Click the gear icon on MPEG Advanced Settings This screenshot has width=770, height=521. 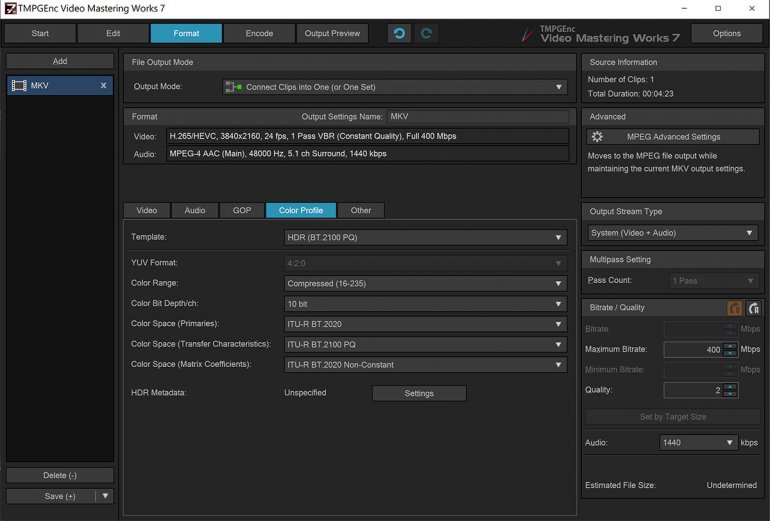point(597,137)
